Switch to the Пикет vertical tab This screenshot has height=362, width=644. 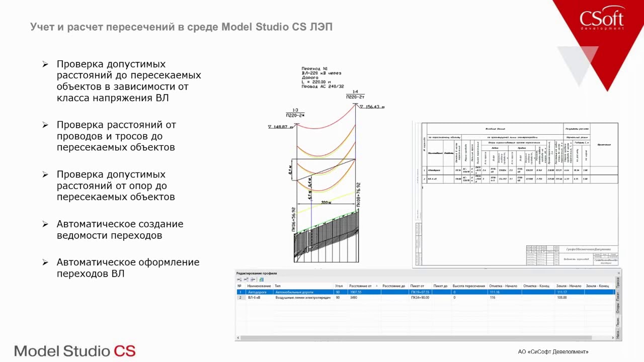(x=618, y=296)
